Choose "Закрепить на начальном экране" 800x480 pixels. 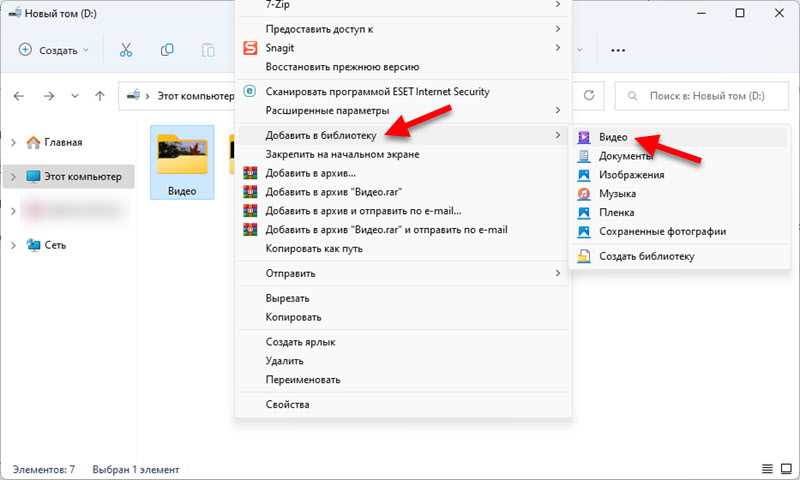(x=403, y=154)
